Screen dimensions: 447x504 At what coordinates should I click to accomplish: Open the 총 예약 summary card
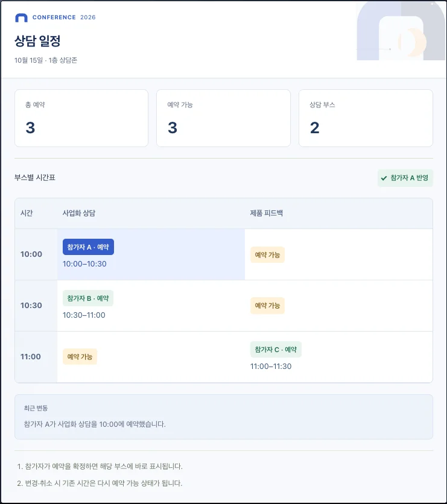[x=81, y=118]
